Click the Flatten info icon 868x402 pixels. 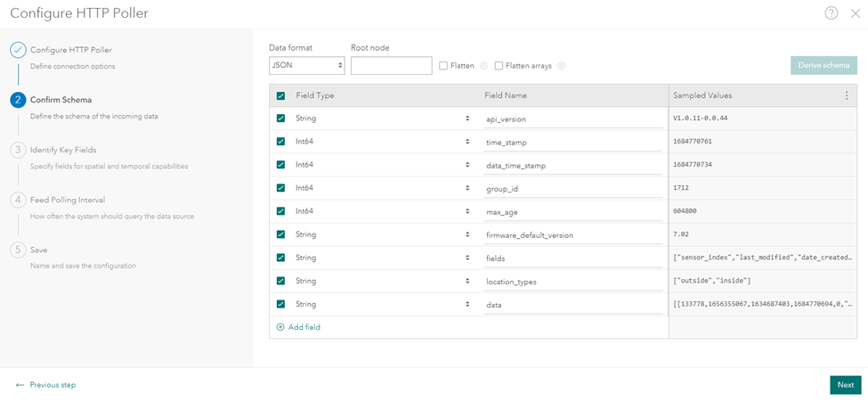[x=484, y=65]
